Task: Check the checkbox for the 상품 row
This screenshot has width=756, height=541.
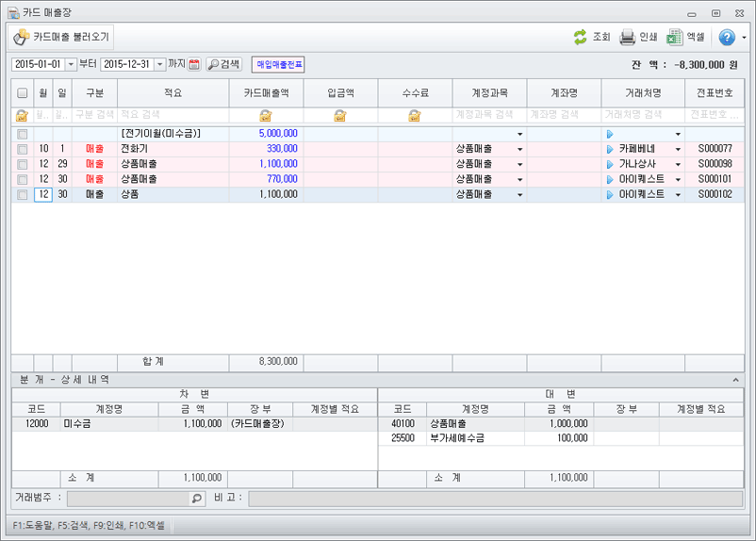Action: [23, 194]
